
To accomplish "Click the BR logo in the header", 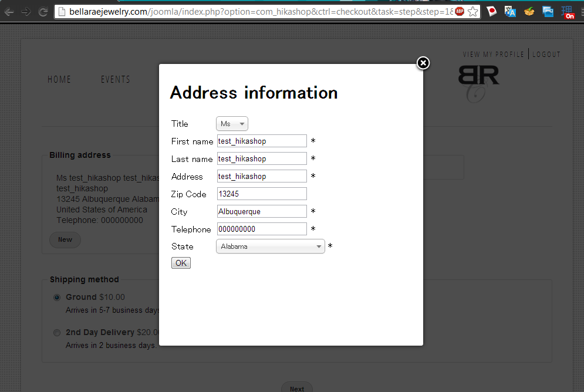I will (x=478, y=83).
